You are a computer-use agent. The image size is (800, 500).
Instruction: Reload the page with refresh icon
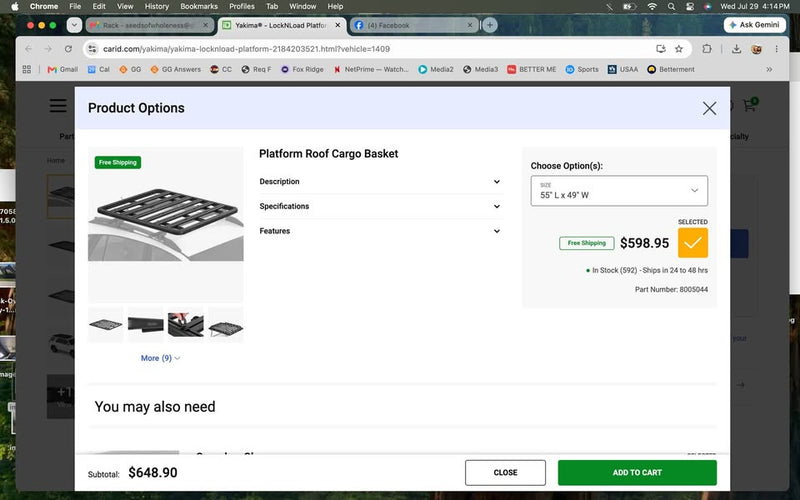pos(68,49)
